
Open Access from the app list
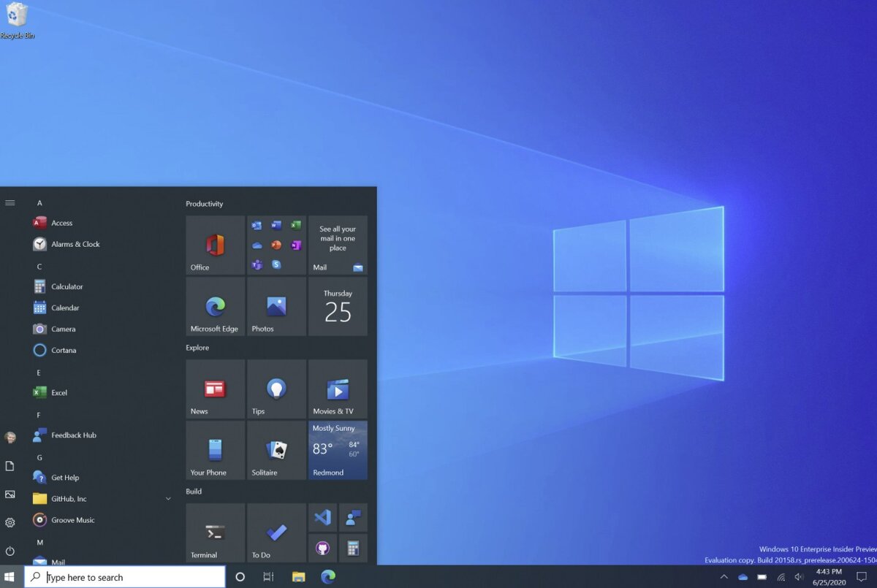coord(103,223)
